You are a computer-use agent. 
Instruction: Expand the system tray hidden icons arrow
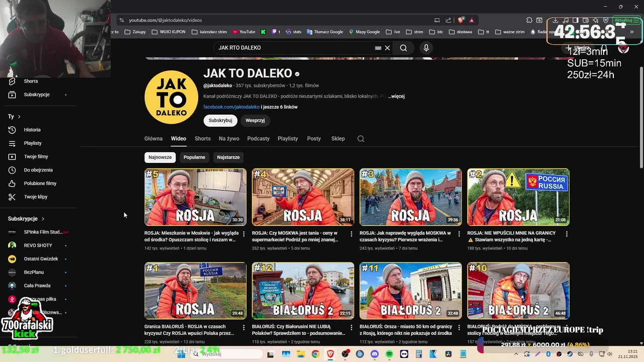pyautogui.click(x=516, y=354)
